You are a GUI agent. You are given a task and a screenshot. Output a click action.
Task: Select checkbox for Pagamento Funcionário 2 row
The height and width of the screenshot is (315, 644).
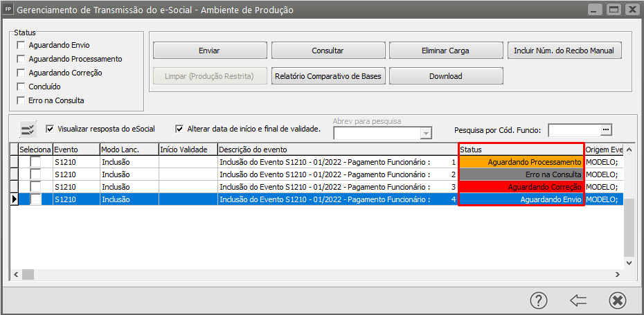click(x=36, y=174)
